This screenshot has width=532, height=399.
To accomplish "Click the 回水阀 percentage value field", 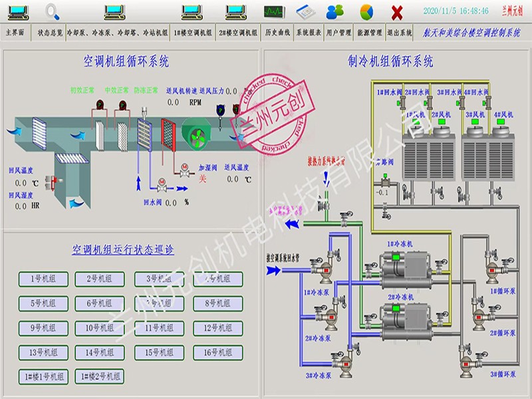I will tap(171, 203).
